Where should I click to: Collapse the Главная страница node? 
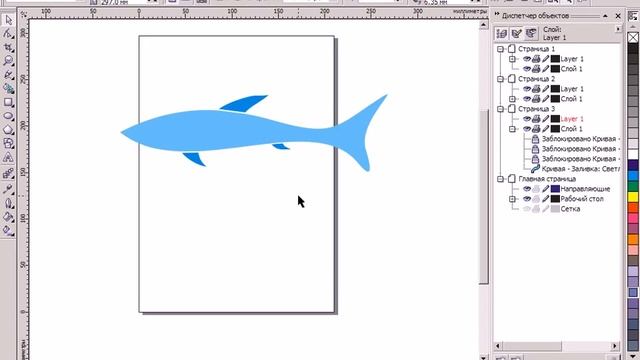click(x=500, y=179)
